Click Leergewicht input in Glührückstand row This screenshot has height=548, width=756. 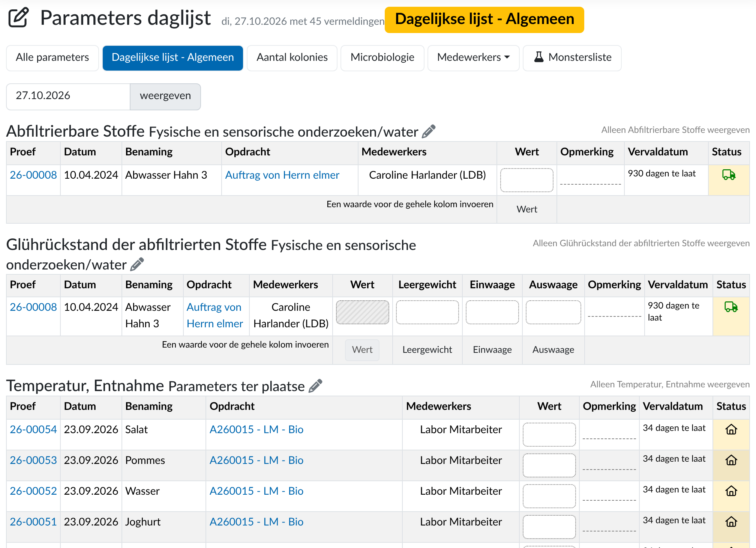click(427, 312)
